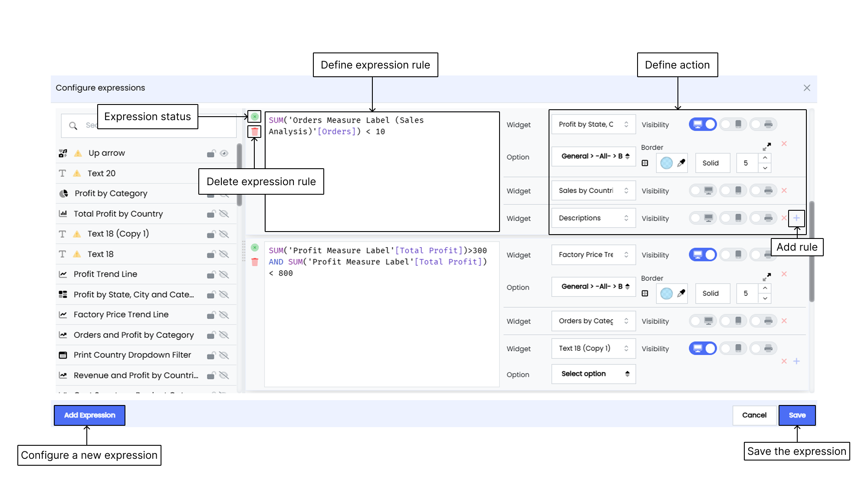Viewport: 868px width, 503px height.
Task: Delete the first expression rule via trash icon
Action: 255,131
